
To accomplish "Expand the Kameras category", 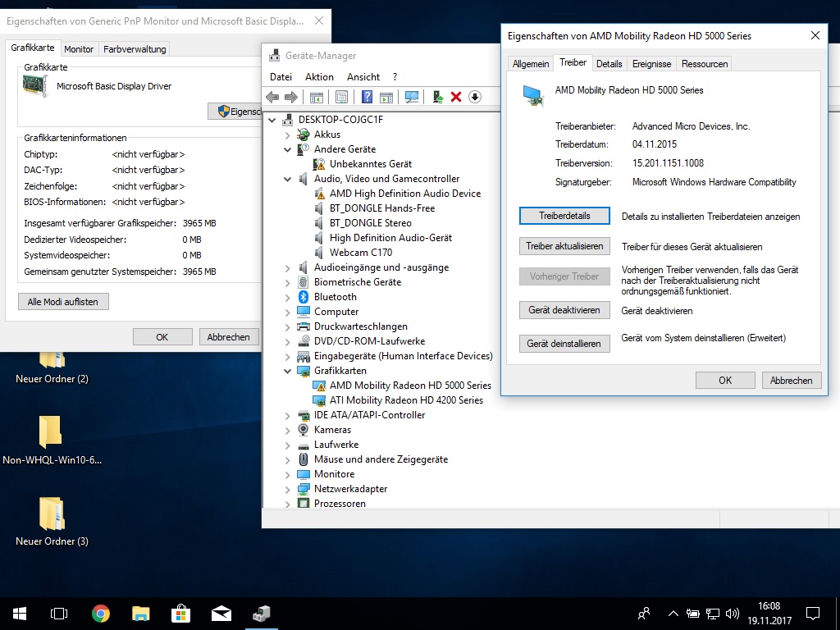I will point(288,430).
